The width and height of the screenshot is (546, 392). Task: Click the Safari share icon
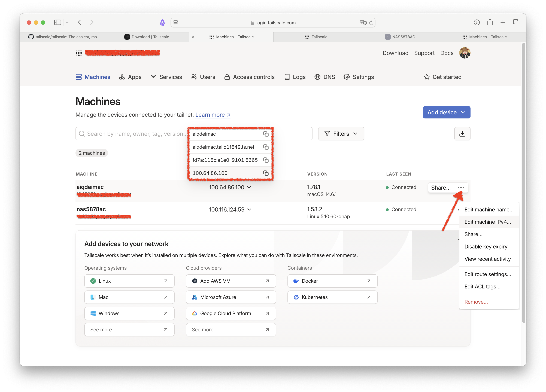tap(490, 22)
